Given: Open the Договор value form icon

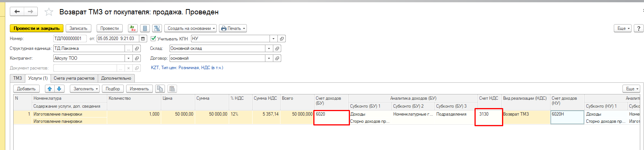Looking at the screenshot, I should (x=277, y=58).
